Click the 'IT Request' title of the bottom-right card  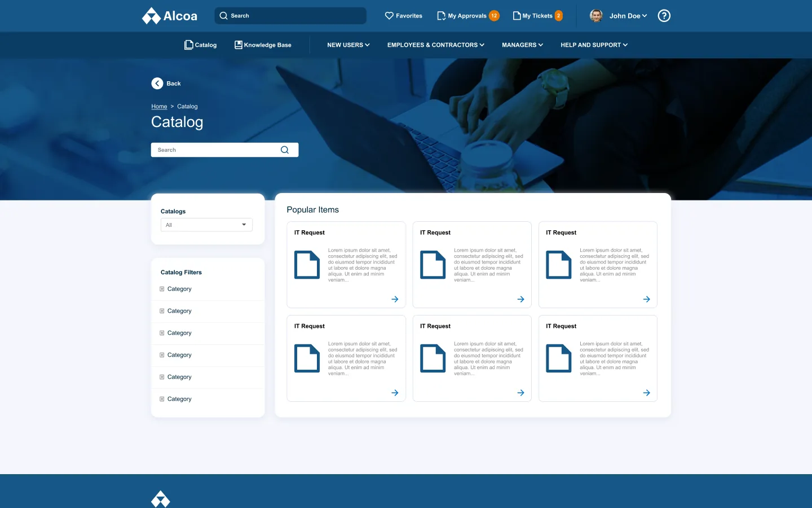coord(561,326)
